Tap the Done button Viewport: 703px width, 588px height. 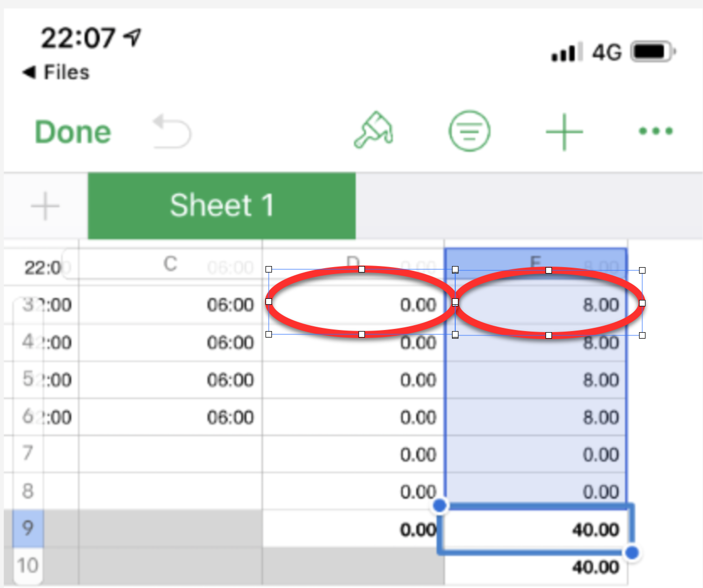(x=73, y=132)
